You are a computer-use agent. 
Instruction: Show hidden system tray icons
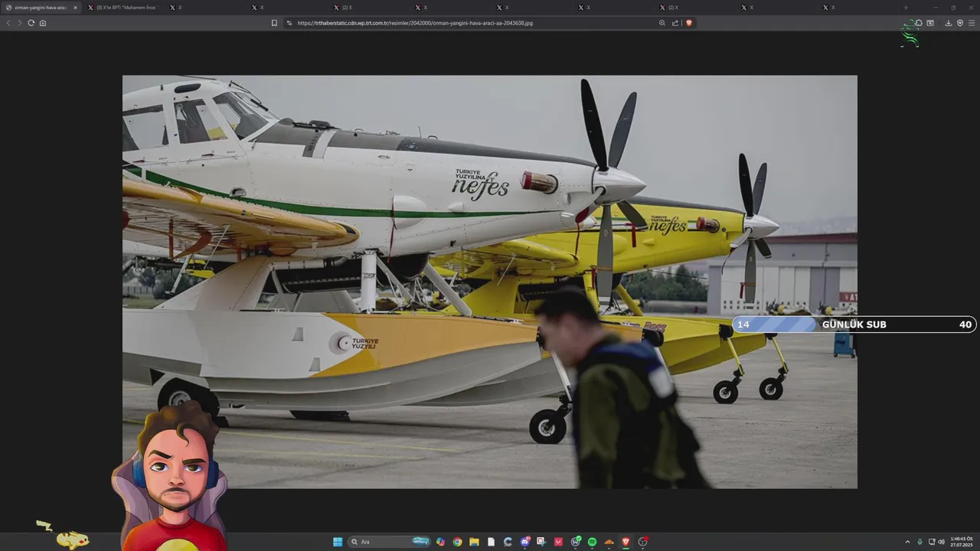907,542
